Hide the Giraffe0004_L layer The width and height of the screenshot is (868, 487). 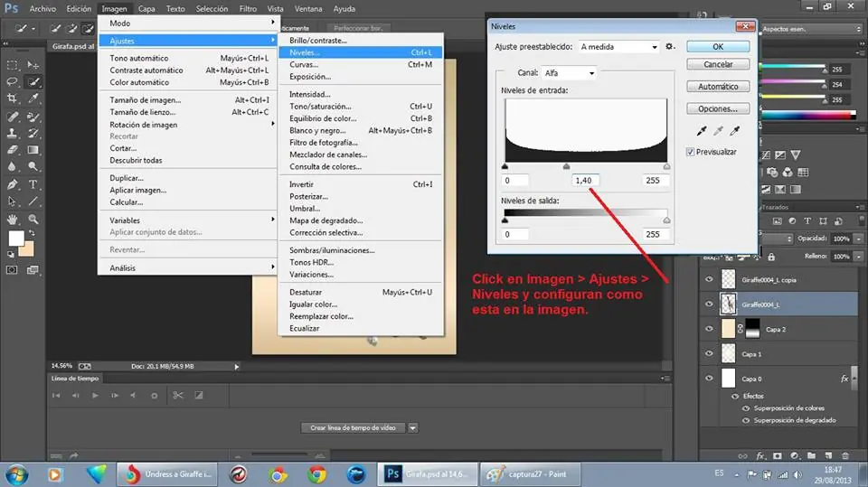[709, 304]
